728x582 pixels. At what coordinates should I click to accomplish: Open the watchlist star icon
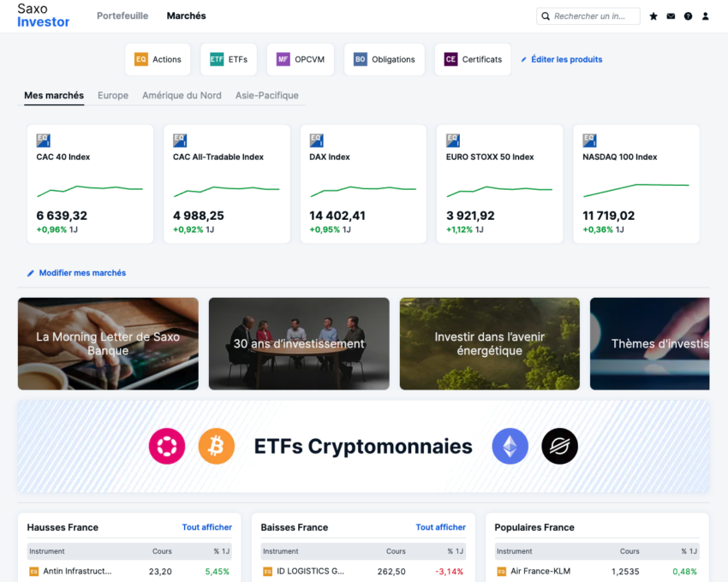tap(653, 15)
